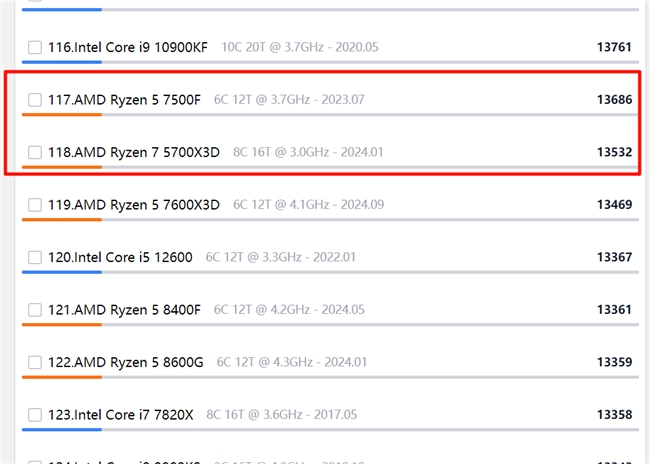650x464 pixels.
Task: Click the score 13358
Action: [614, 415]
